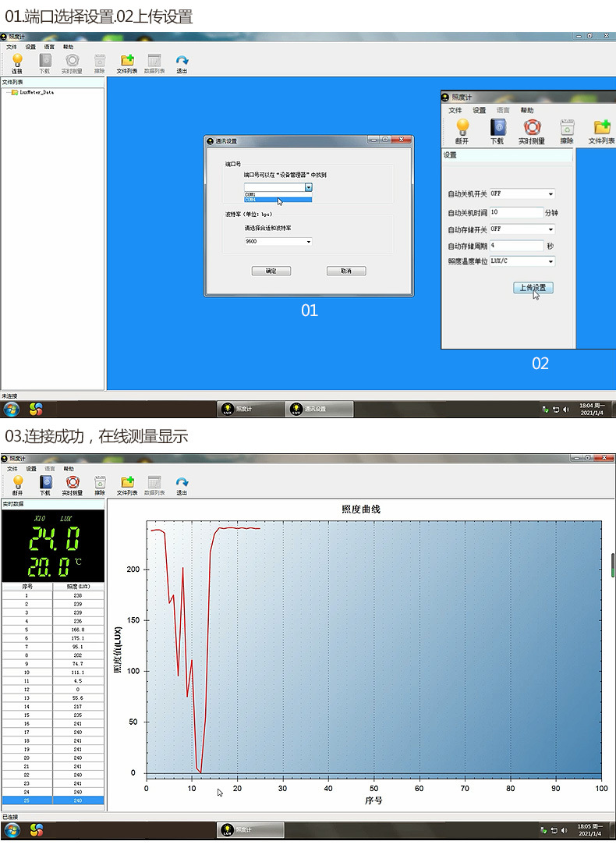Open 帮助 menu in the 未连接 window
Viewport: 616px width, 866px height.
68,47
